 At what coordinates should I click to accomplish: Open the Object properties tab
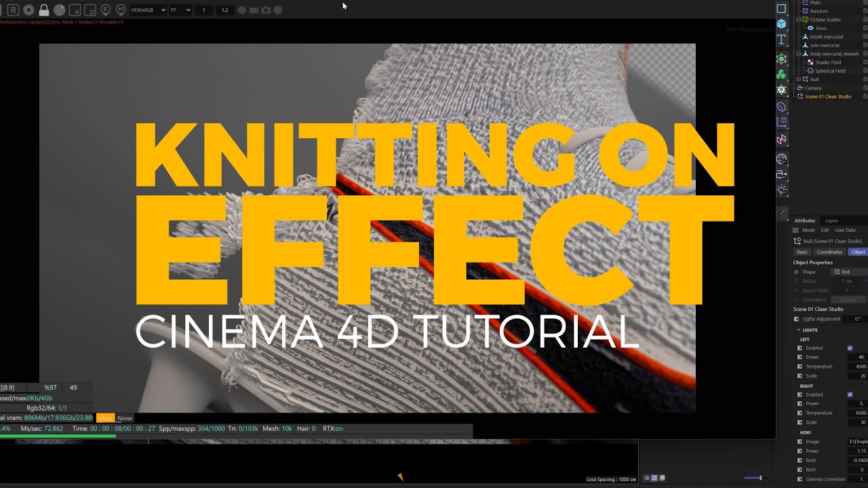click(858, 252)
